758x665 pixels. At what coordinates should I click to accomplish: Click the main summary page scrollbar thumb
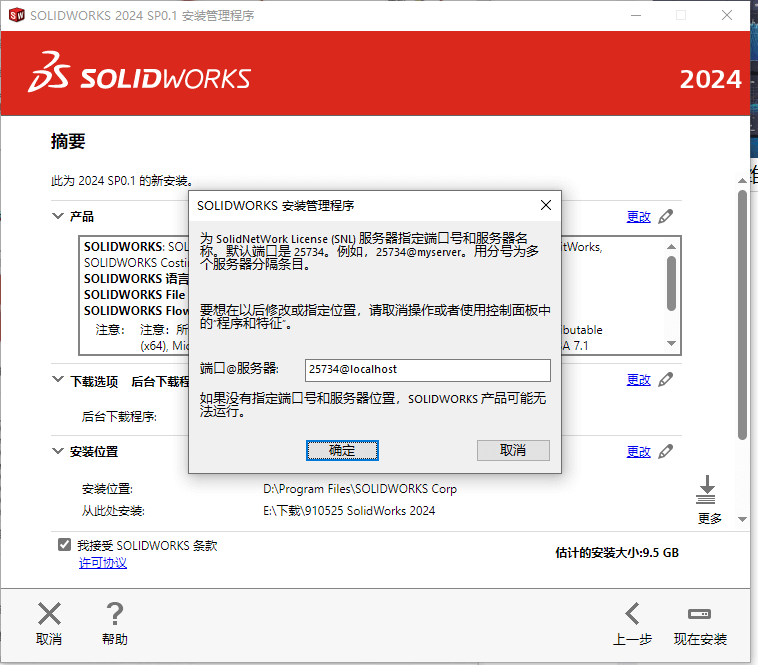[743, 315]
